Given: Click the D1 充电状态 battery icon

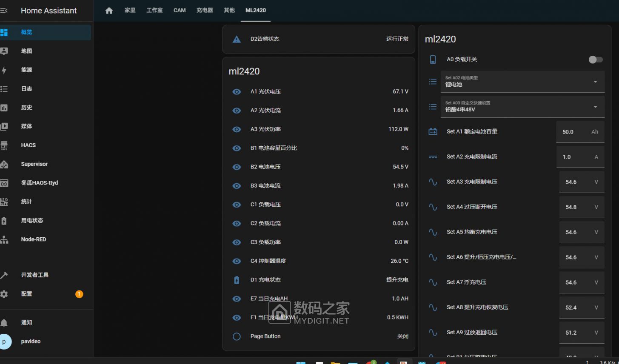Looking at the screenshot, I should click(x=237, y=280).
